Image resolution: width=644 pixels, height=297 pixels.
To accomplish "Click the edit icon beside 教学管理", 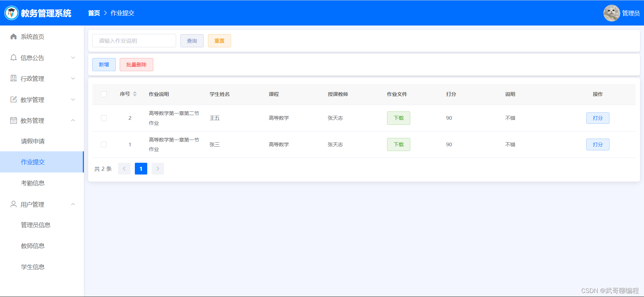I will click(x=13, y=100).
